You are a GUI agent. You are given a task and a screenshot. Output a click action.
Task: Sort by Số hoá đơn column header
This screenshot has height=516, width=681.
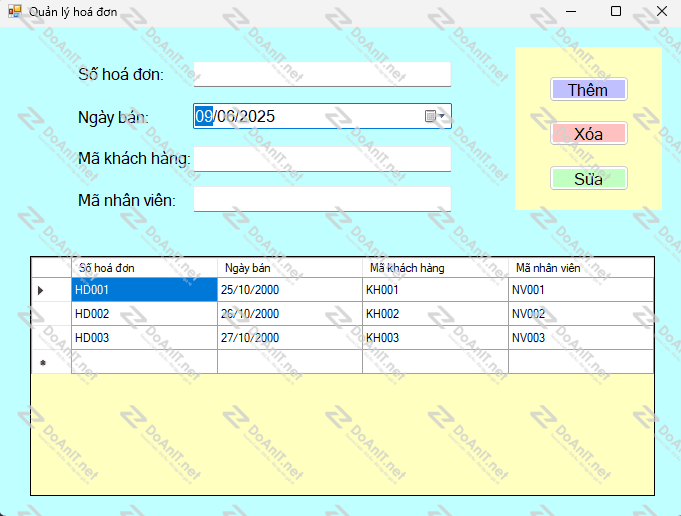pyautogui.click(x=144, y=268)
